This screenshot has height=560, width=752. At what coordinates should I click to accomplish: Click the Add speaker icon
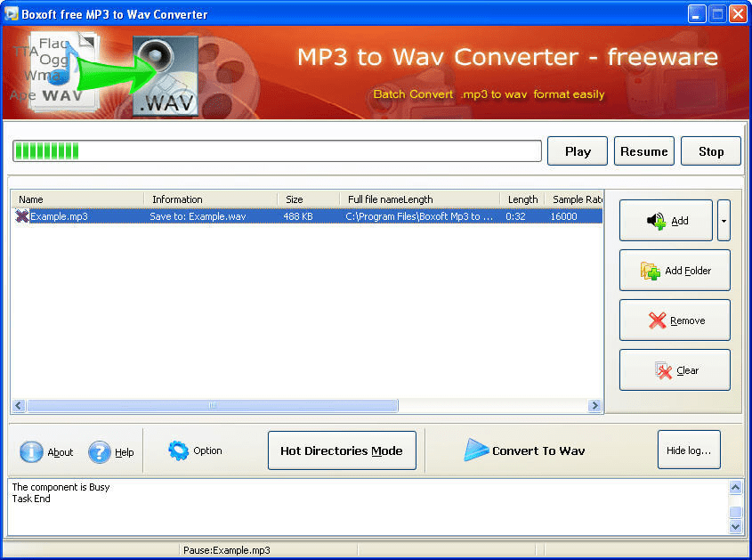click(657, 220)
